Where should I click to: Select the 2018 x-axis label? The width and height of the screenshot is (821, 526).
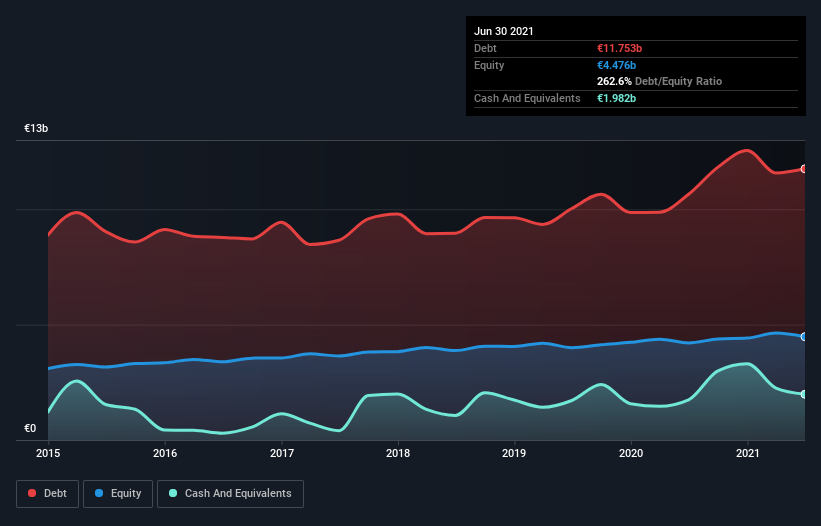(398, 453)
